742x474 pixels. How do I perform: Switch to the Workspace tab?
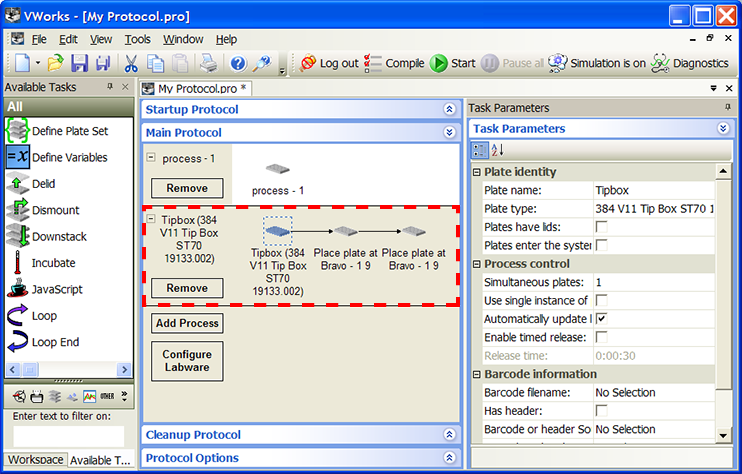pyautogui.click(x=33, y=461)
